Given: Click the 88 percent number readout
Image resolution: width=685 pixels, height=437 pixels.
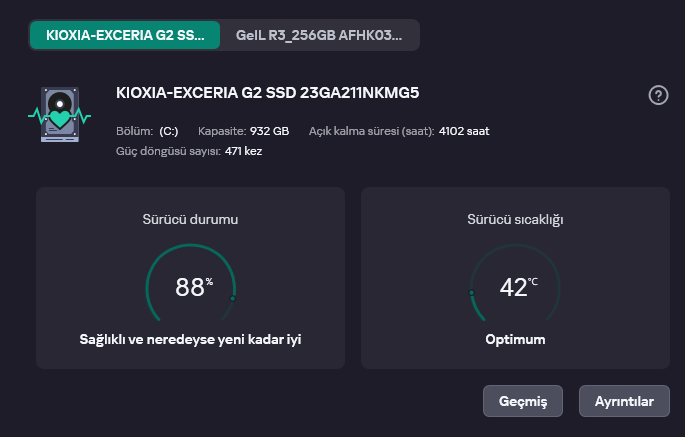Looking at the screenshot, I should (x=190, y=288).
